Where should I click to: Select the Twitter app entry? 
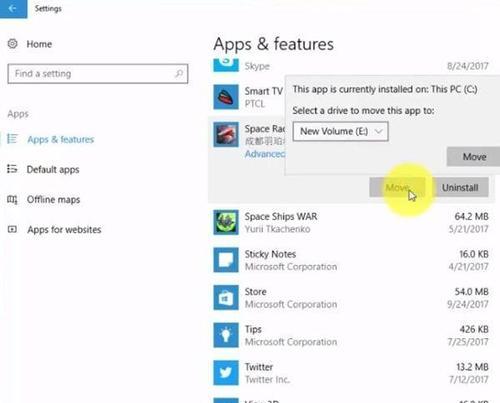pyautogui.click(x=351, y=373)
